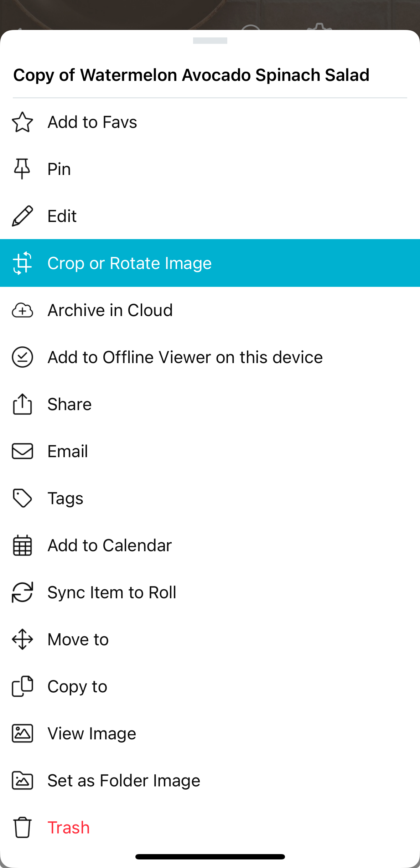Tap the red Trash text
The width and height of the screenshot is (420, 868).
point(69,827)
